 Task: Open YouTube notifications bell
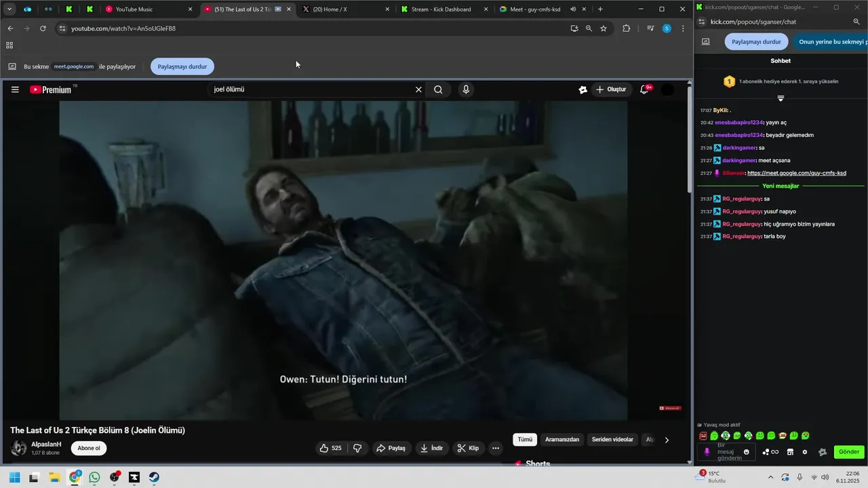coord(644,89)
